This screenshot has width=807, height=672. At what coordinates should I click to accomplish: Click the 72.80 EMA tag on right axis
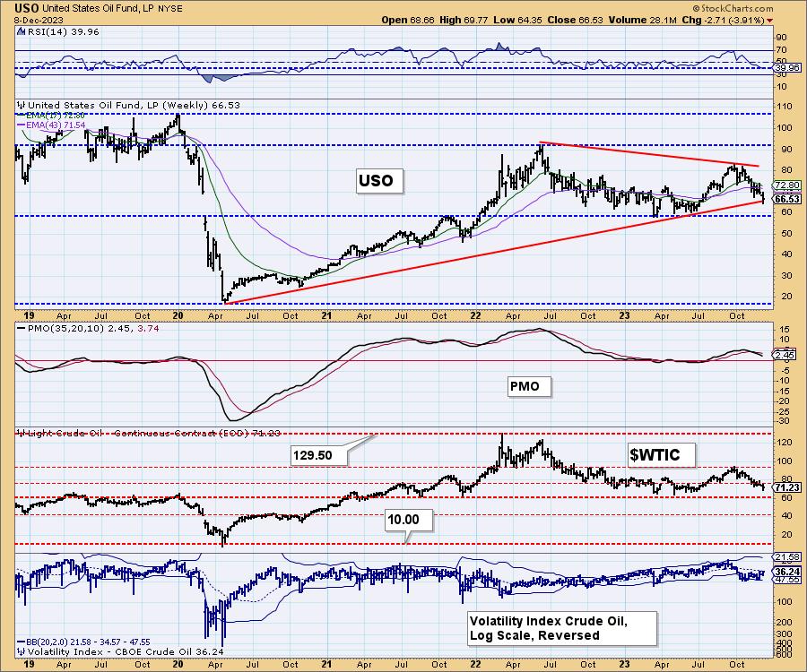click(787, 185)
